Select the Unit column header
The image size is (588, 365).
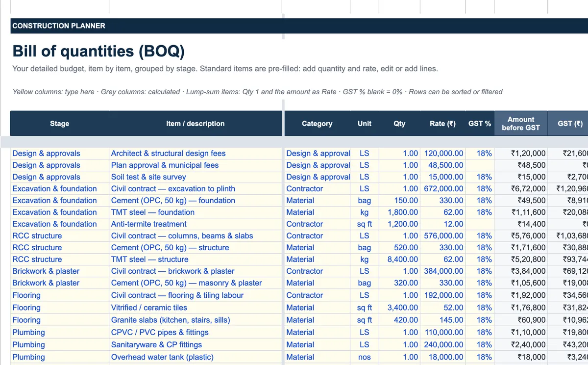365,124
